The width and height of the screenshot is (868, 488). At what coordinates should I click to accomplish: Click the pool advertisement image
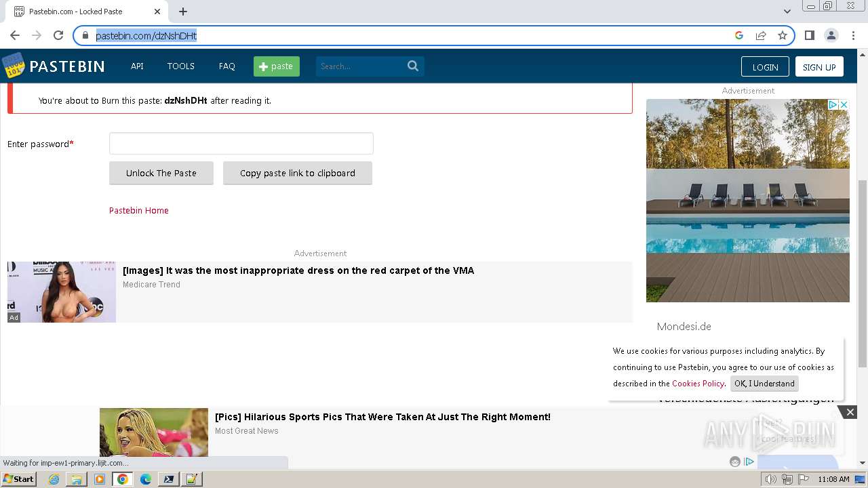[x=748, y=201]
